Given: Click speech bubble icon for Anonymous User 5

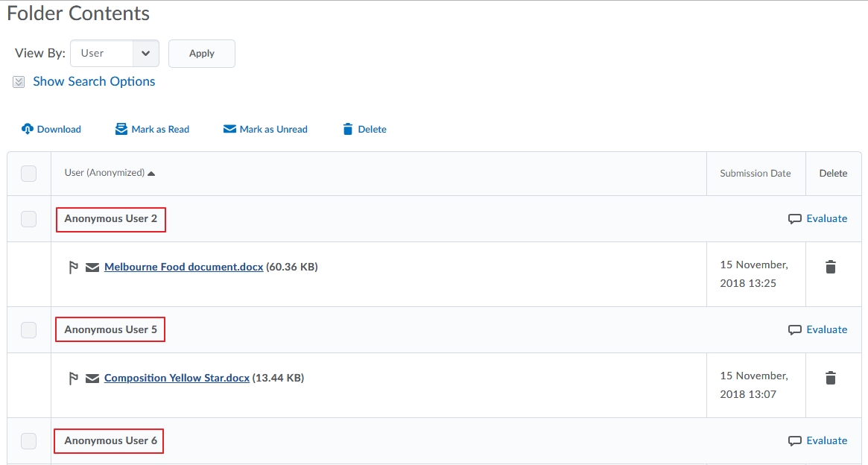Looking at the screenshot, I should 795,330.
